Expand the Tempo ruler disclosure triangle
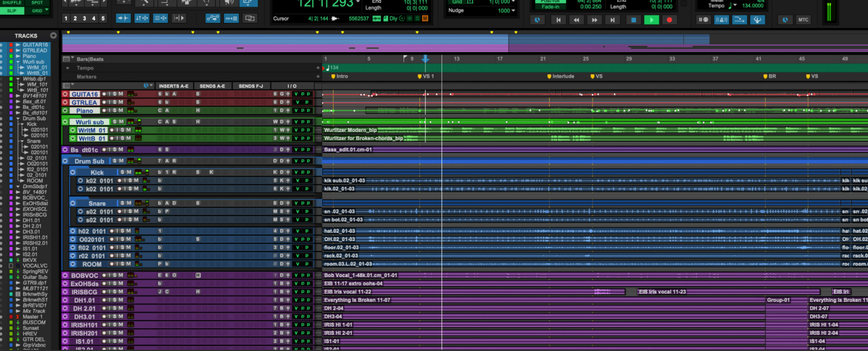 [x=68, y=68]
